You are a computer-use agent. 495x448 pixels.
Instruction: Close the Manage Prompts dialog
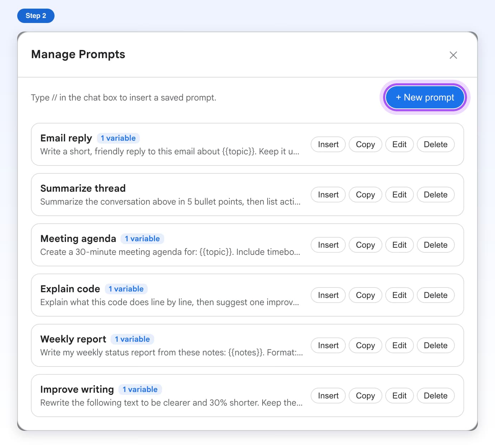453,55
